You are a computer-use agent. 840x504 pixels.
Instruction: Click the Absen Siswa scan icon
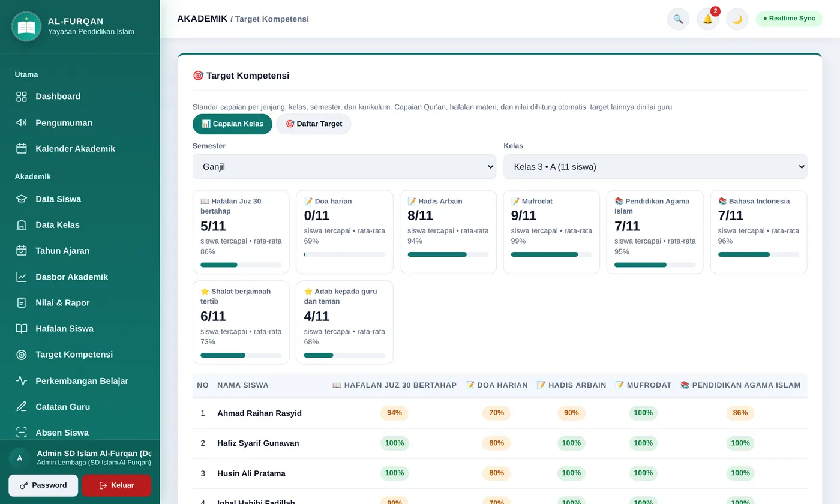coord(22,433)
